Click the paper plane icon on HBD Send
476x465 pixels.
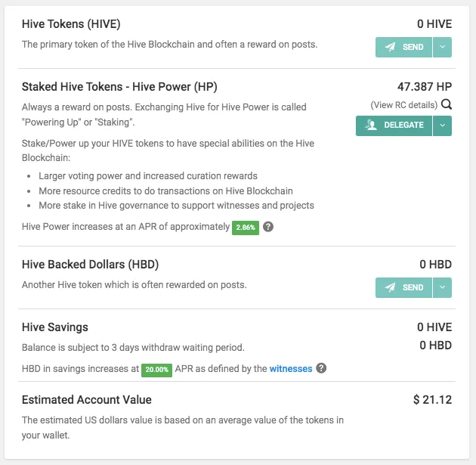pos(390,287)
